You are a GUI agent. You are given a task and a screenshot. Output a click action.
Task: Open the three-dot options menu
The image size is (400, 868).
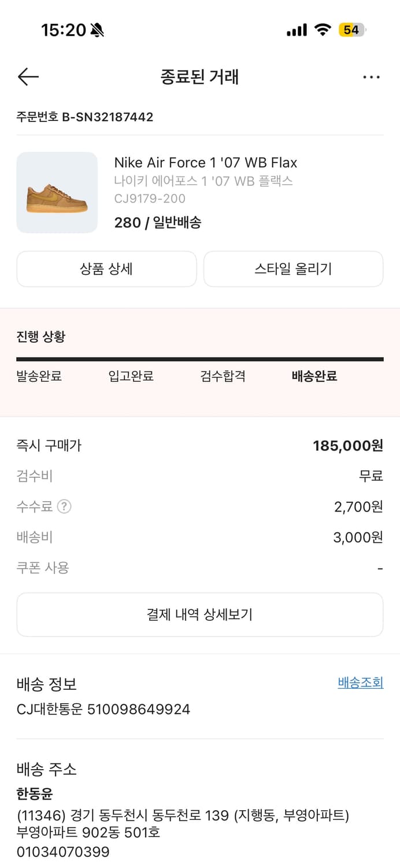coord(372,77)
